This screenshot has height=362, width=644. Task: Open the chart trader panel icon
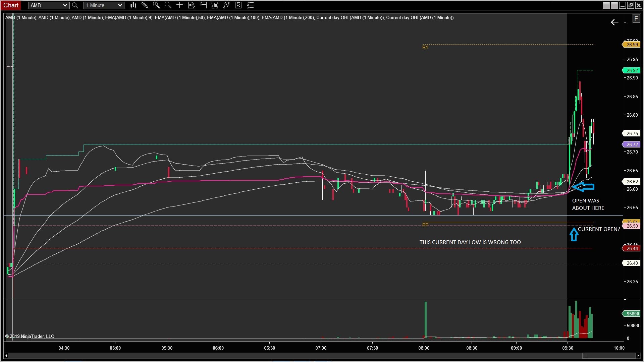pyautogui.click(x=203, y=5)
